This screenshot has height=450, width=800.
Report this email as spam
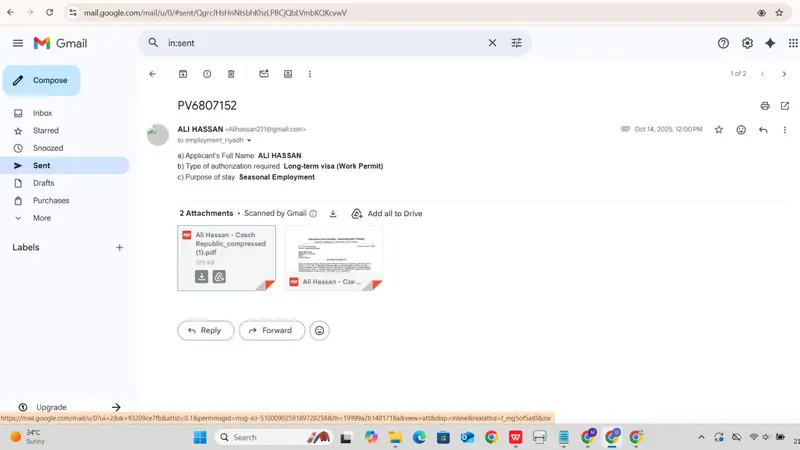click(207, 74)
